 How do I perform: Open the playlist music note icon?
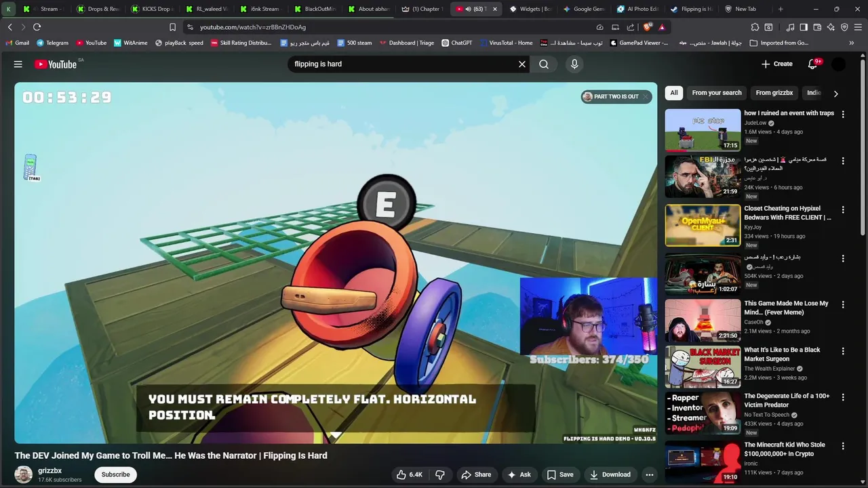point(790,27)
